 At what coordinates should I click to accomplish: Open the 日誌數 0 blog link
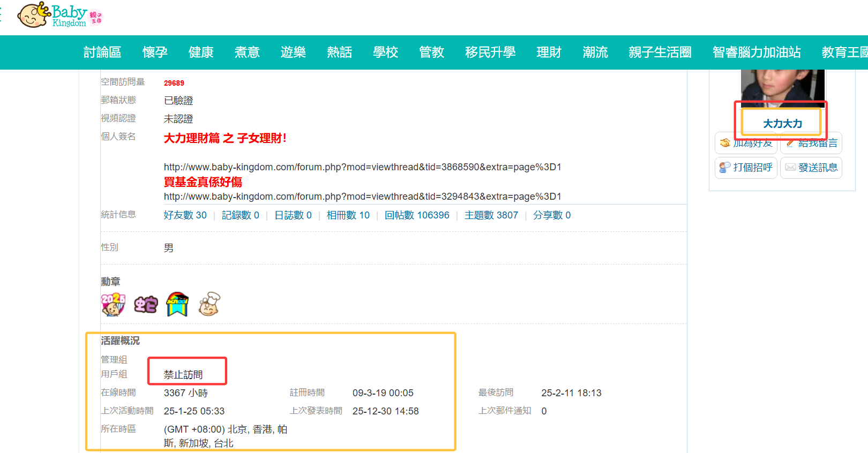point(293,215)
